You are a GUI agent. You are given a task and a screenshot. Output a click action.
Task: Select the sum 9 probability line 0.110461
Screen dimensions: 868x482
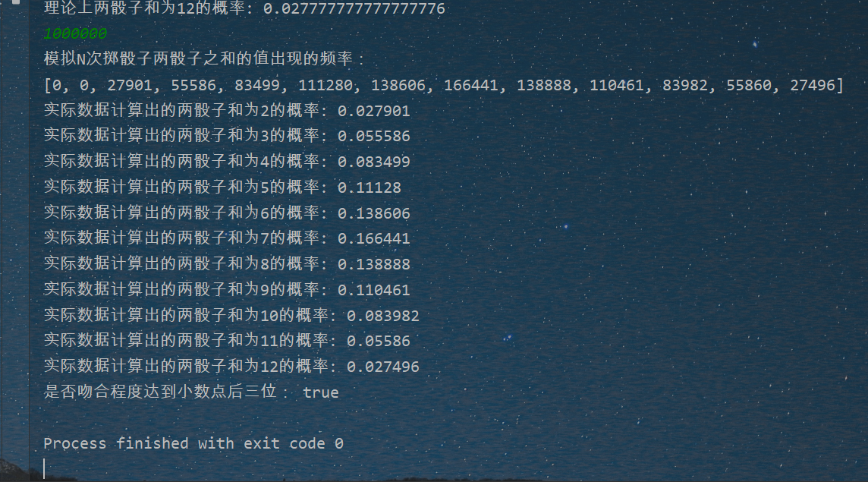[227, 289]
